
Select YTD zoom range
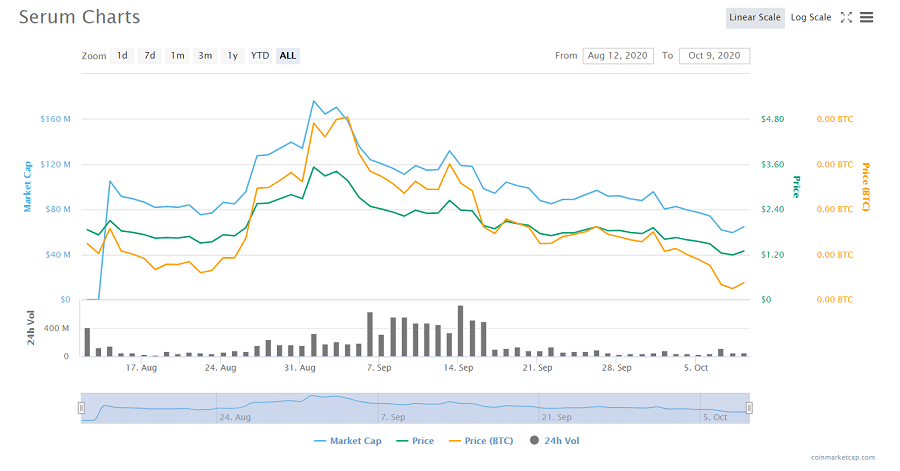pyautogui.click(x=260, y=56)
